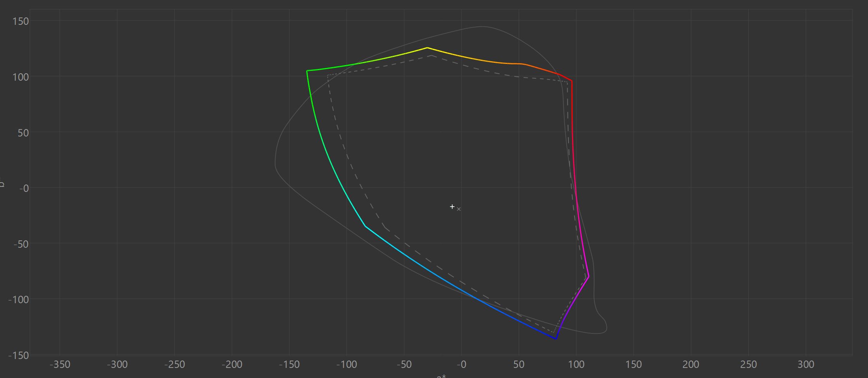Click the top peak of the thin gray outline
Viewport: 868px width, 378px height.
[481, 27]
